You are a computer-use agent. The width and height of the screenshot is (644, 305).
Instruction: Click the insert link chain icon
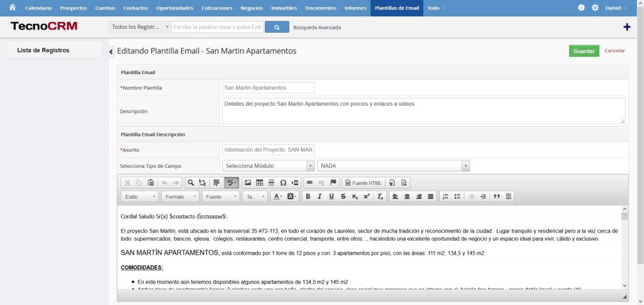[x=309, y=183]
